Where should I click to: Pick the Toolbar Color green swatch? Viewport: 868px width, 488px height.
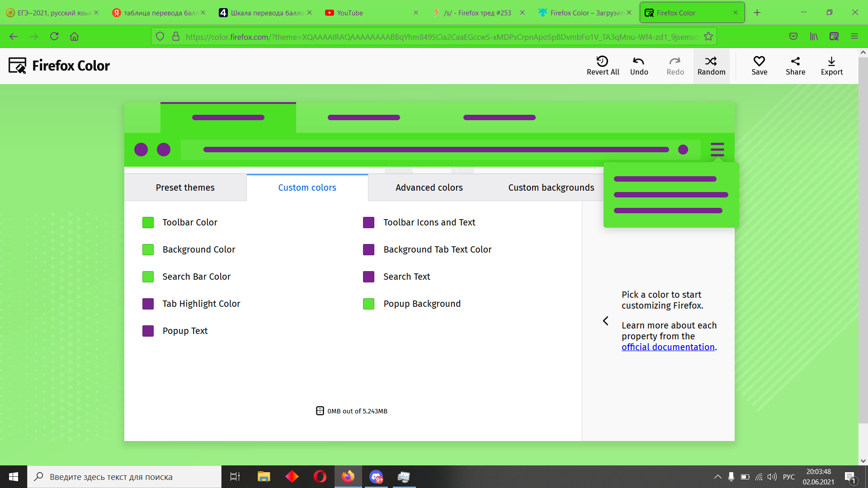148,222
